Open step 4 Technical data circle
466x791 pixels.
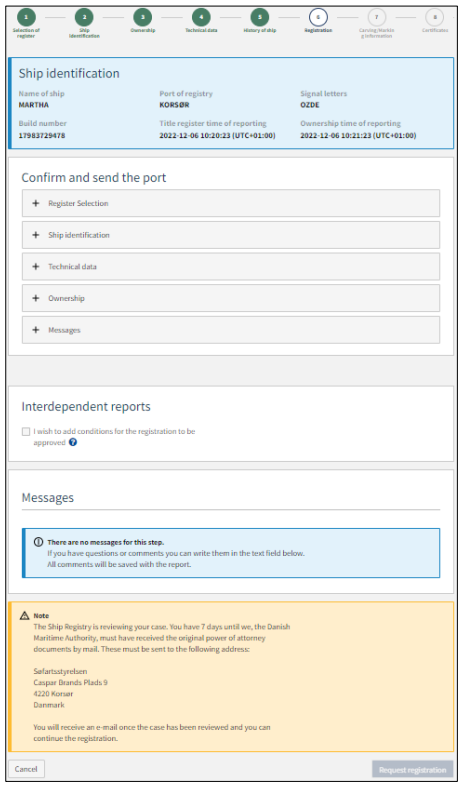[201, 17]
